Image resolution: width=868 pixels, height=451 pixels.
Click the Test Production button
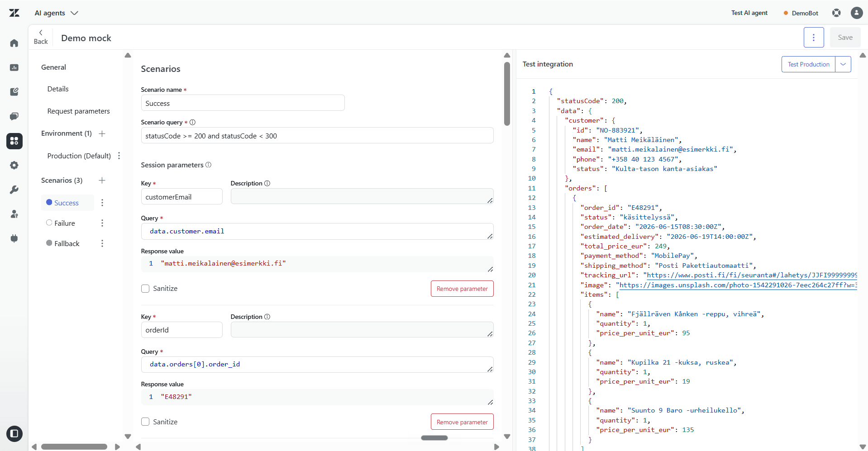pyautogui.click(x=809, y=64)
